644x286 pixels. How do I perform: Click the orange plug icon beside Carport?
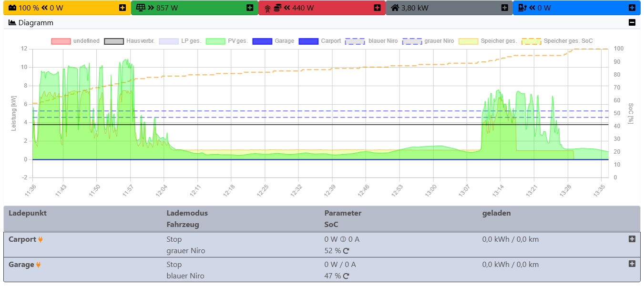point(41,239)
